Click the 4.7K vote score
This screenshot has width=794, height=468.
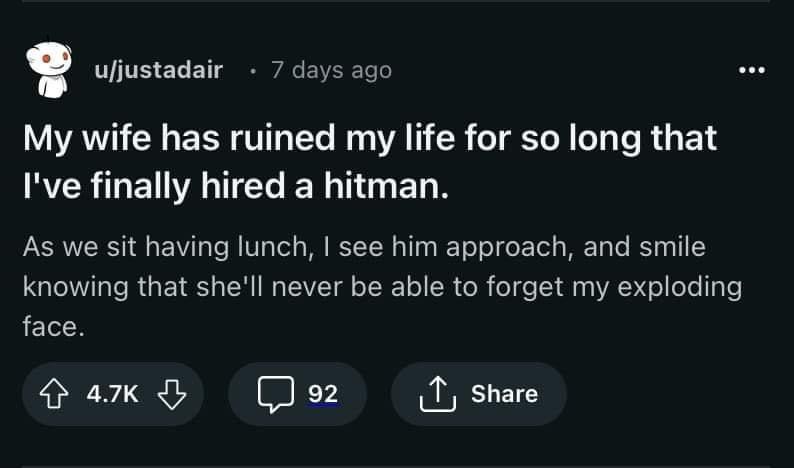pyautogui.click(x=114, y=394)
